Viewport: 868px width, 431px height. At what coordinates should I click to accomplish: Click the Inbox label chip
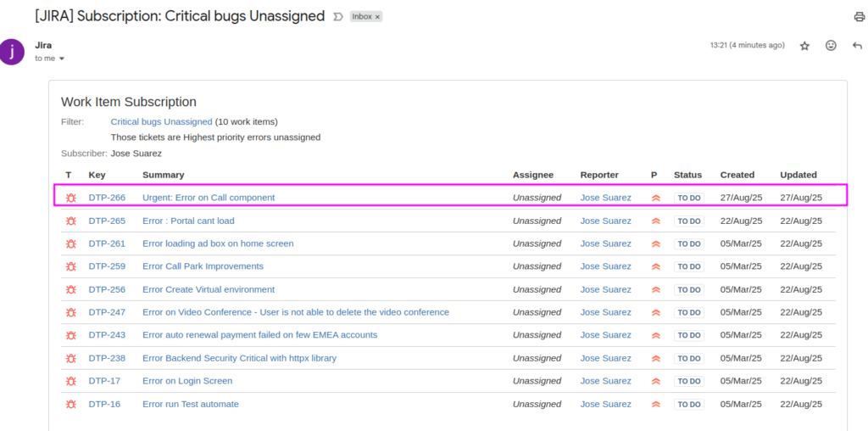pos(362,17)
